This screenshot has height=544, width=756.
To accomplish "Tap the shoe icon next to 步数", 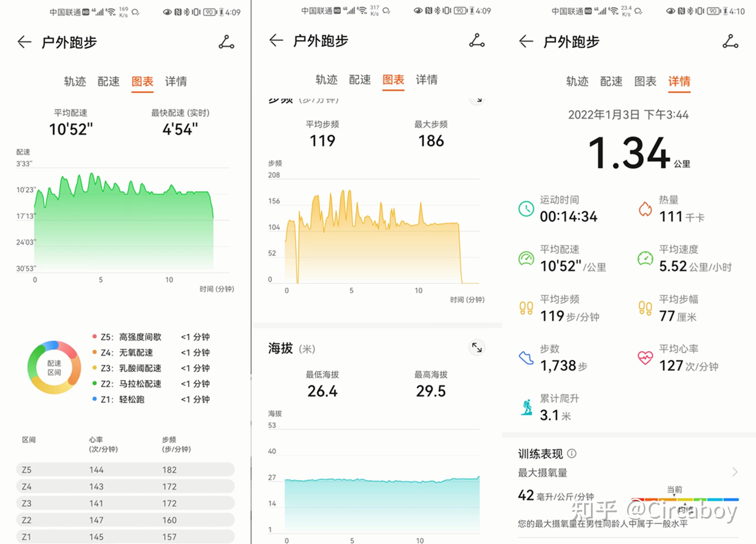I will coord(526,357).
